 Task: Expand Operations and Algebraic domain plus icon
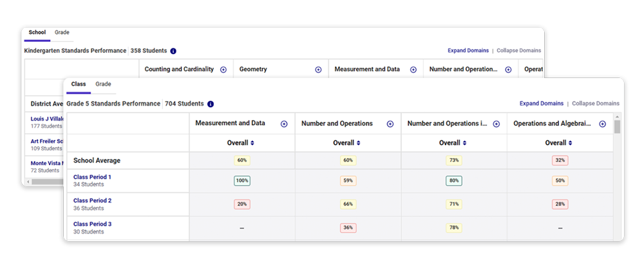pos(603,124)
